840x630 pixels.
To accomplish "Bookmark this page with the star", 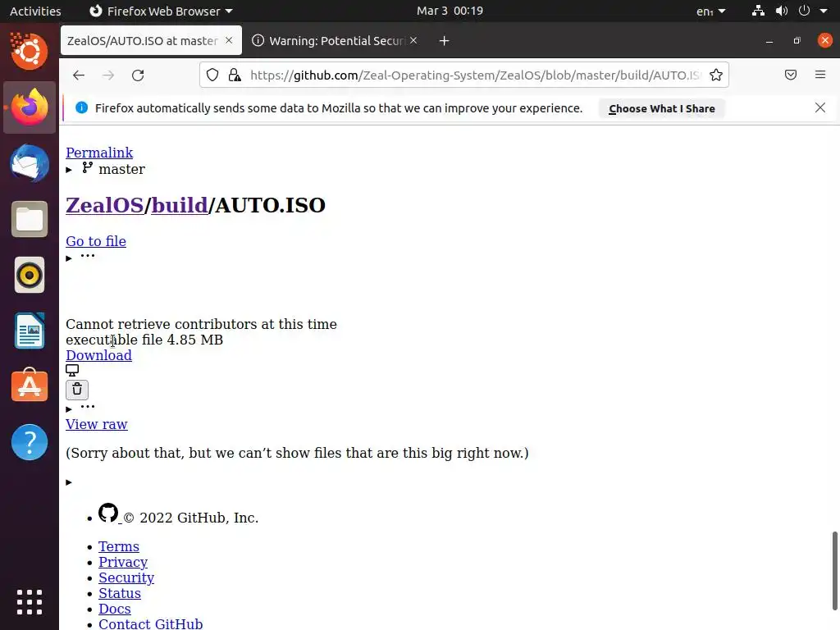I will [715, 75].
